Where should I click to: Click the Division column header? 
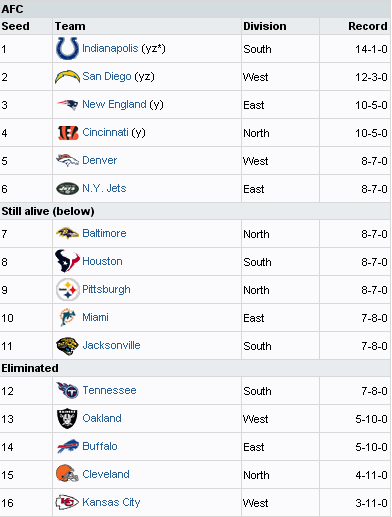(x=265, y=26)
